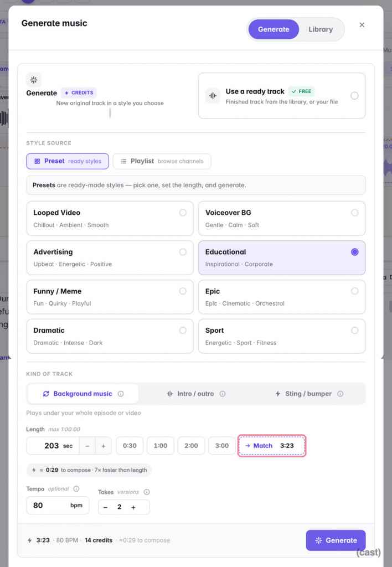Open info icon for Intro / outro
Image resolution: width=392 pixels, height=567 pixels.
click(x=223, y=394)
